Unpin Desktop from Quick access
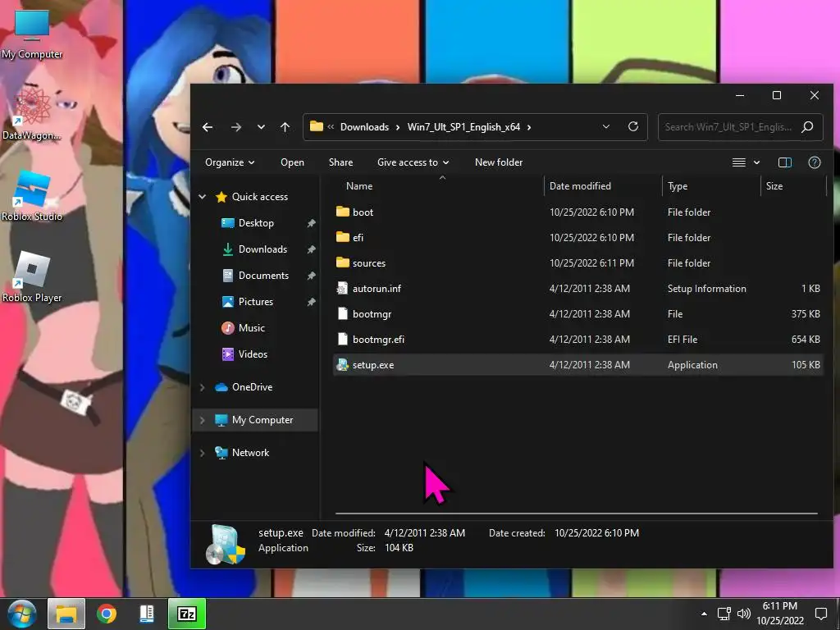840x630 pixels. click(x=311, y=223)
